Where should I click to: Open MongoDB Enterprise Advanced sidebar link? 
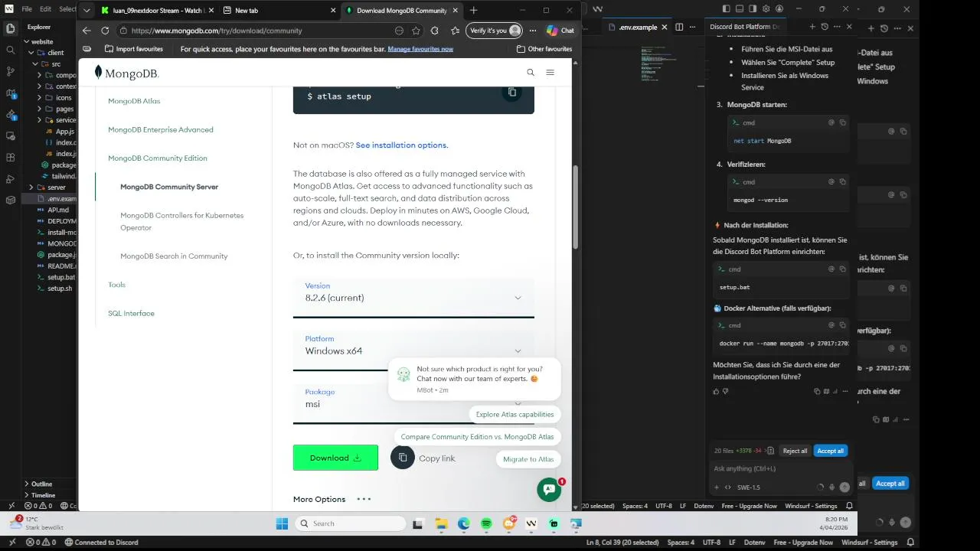[x=161, y=129]
